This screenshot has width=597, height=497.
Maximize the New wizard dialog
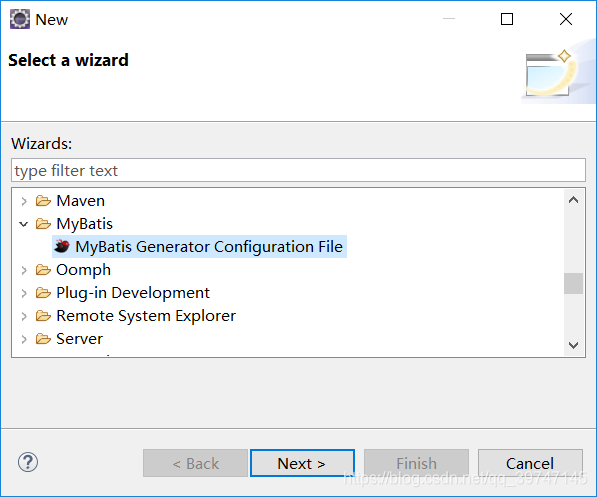click(x=507, y=19)
